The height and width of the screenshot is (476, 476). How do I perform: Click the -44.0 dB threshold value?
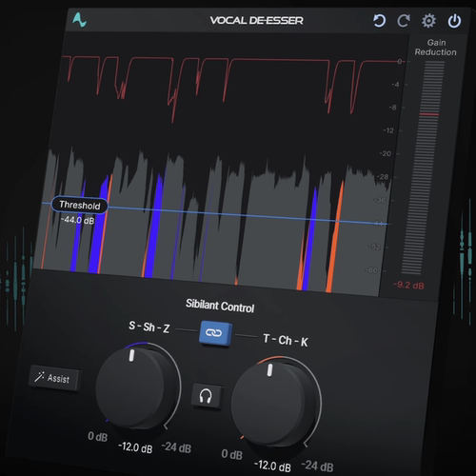(x=77, y=220)
